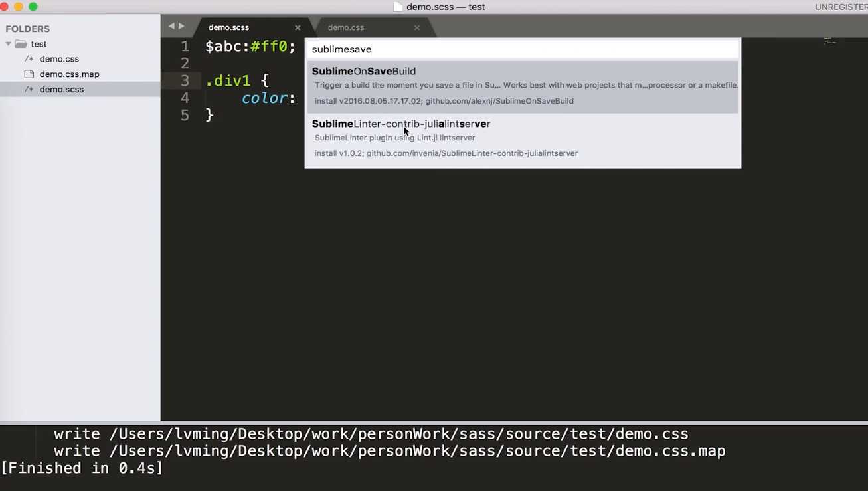The height and width of the screenshot is (491, 868).
Task: Click the #ff0 color value
Action: click(268, 47)
